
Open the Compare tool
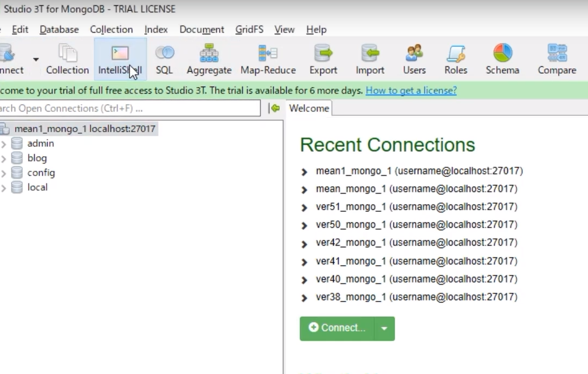click(557, 59)
